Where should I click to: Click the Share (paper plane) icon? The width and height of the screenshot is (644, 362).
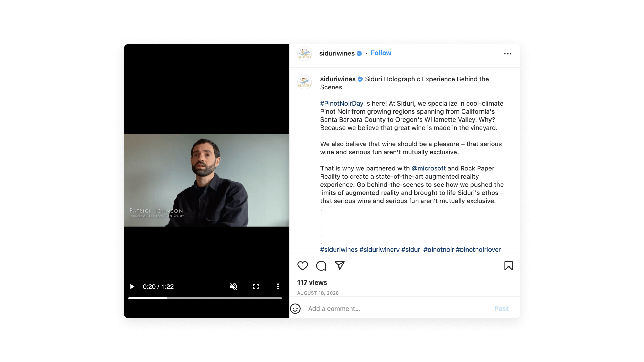click(x=340, y=266)
